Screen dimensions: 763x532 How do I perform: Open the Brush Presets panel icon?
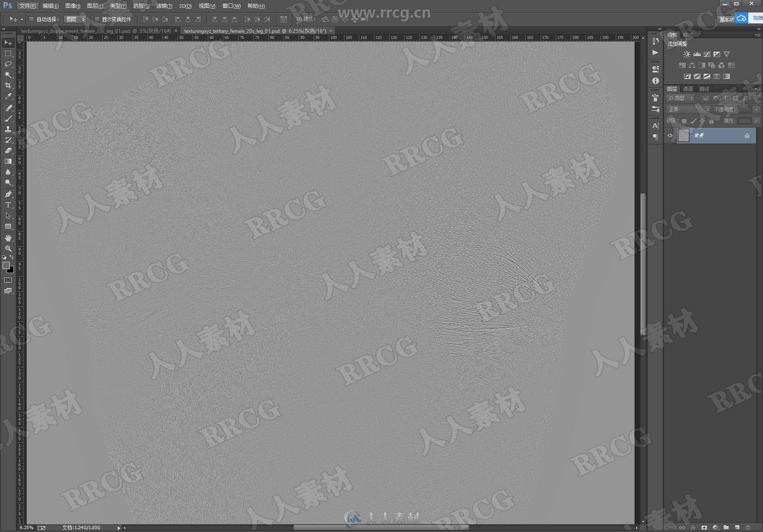(655, 109)
